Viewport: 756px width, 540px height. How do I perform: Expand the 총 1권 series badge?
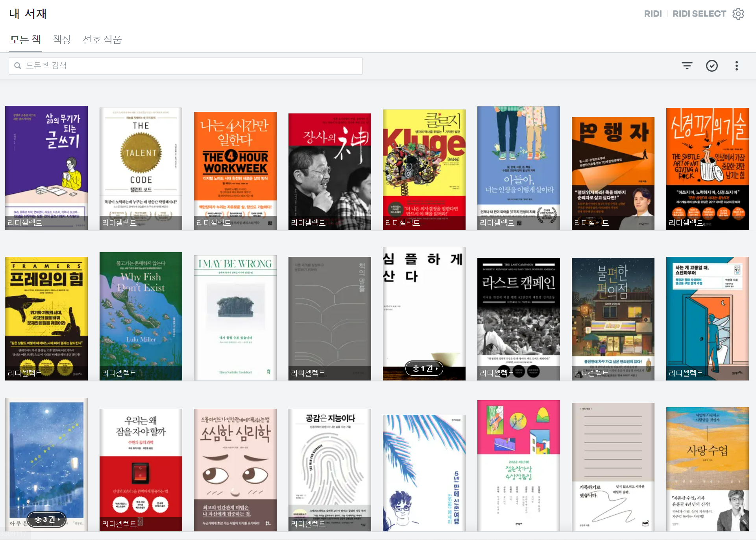pyautogui.click(x=424, y=369)
